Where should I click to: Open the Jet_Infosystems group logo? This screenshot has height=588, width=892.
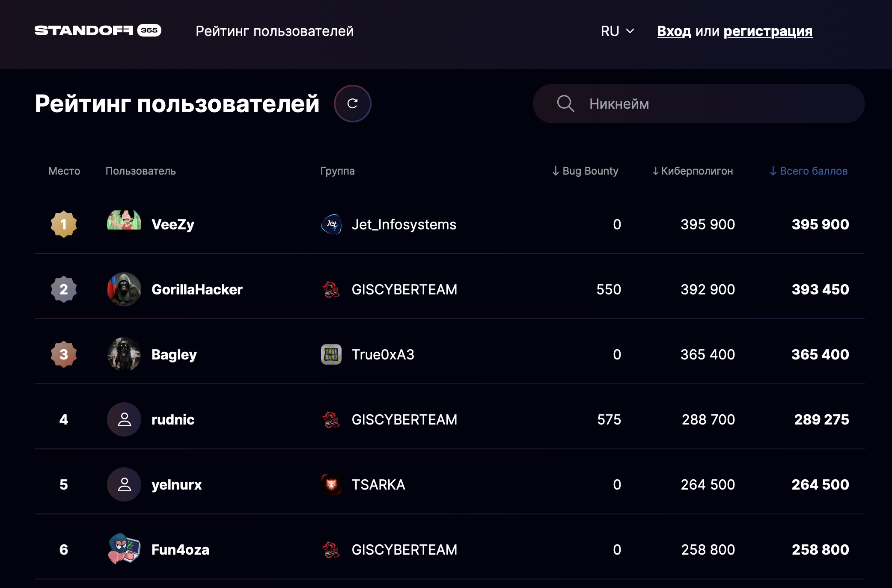coord(331,224)
